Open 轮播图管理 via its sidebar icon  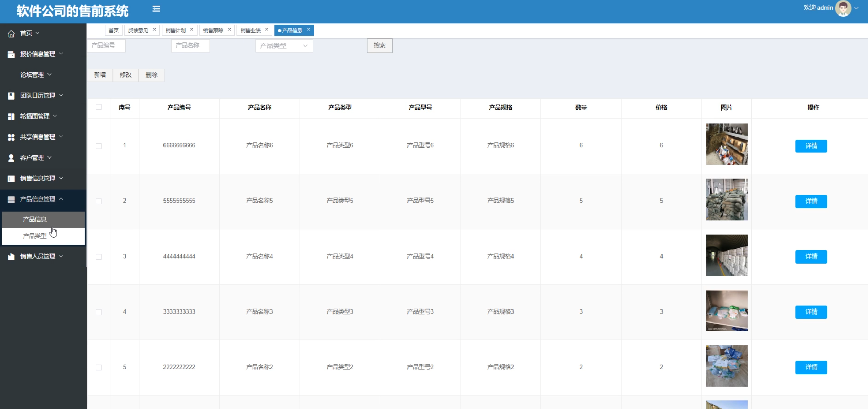point(11,116)
